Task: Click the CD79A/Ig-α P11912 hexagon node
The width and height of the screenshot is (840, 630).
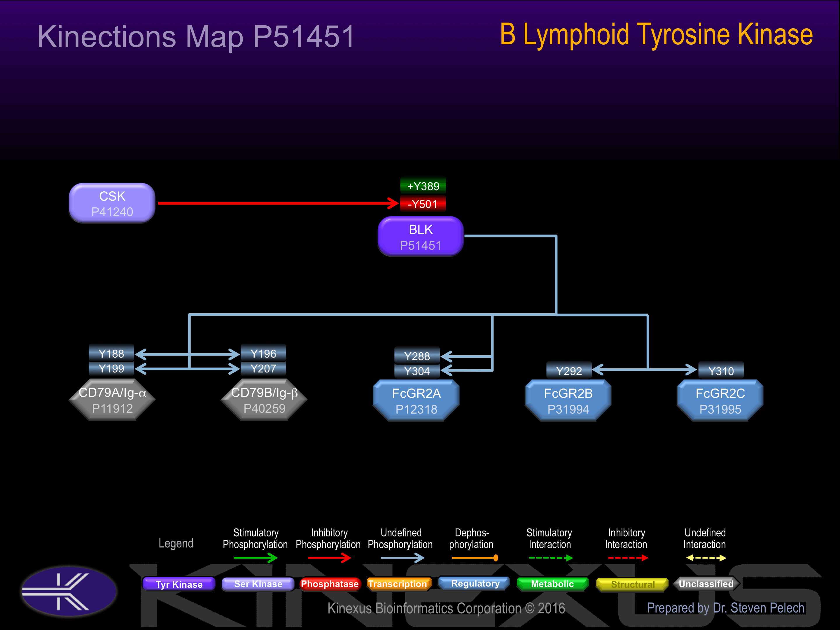Action: pos(112,400)
